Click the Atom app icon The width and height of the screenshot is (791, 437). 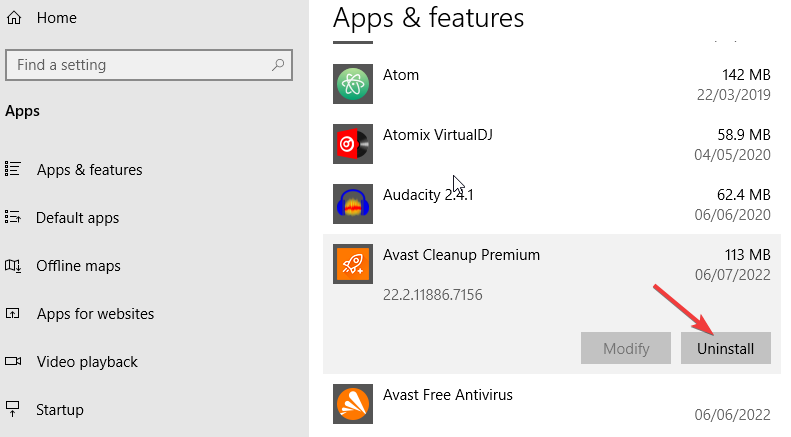352,85
